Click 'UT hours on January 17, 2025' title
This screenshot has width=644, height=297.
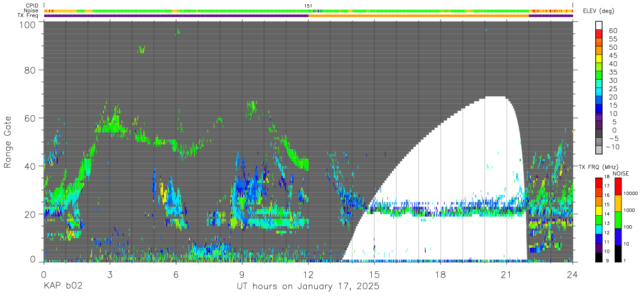307,287
